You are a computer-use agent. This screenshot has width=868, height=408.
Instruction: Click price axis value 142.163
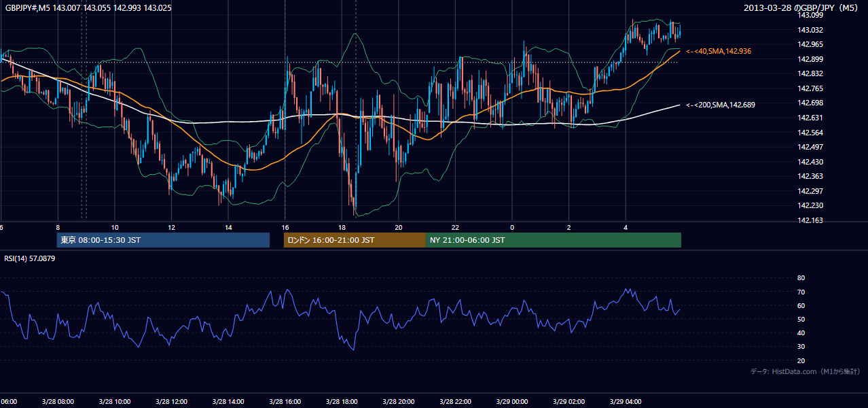click(810, 220)
